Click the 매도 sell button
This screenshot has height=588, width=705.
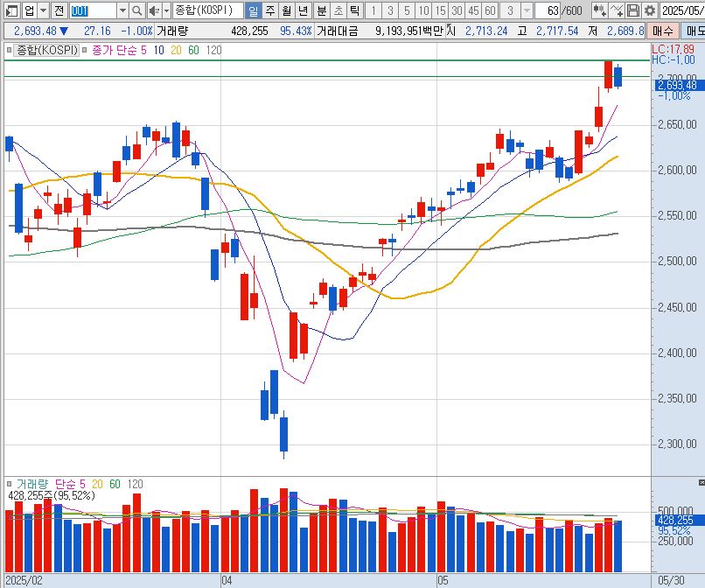coord(693,31)
